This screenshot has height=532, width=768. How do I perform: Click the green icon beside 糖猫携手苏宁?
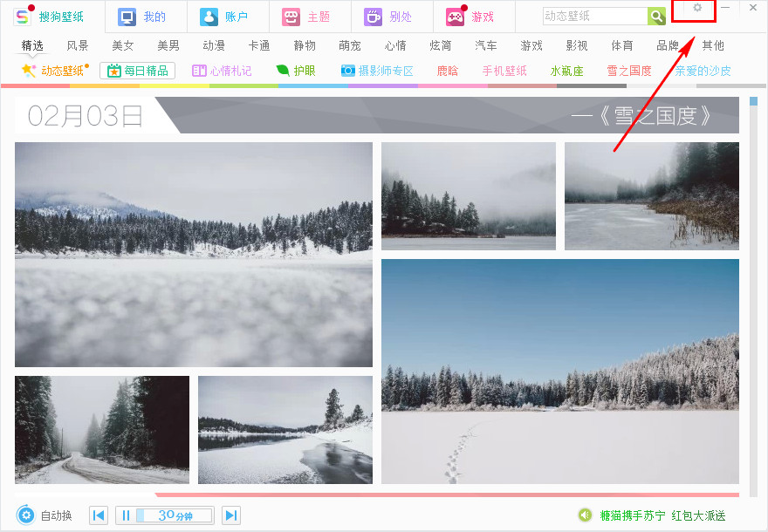[585, 515]
